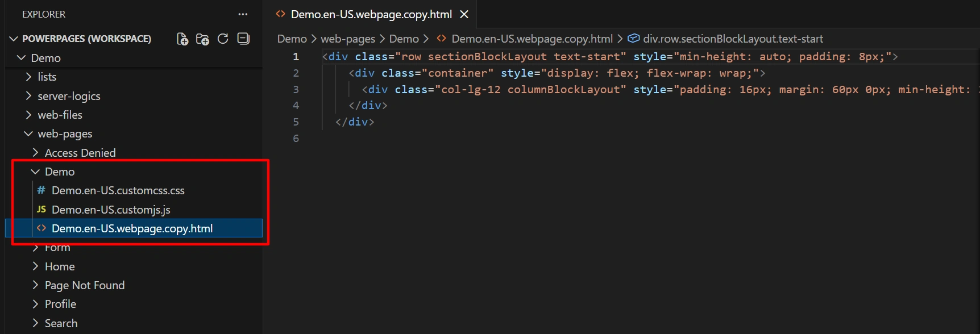The width and height of the screenshot is (980, 334).
Task: Click "col-lg-12 columnBlockLayout" on line 3
Action: (530, 89)
